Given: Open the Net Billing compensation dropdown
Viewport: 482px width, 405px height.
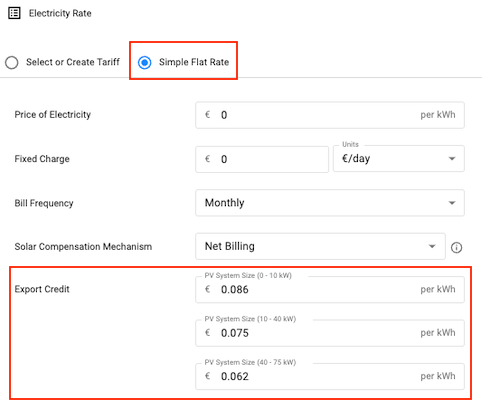Looking at the screenshot, I should [x=320, y=246].
